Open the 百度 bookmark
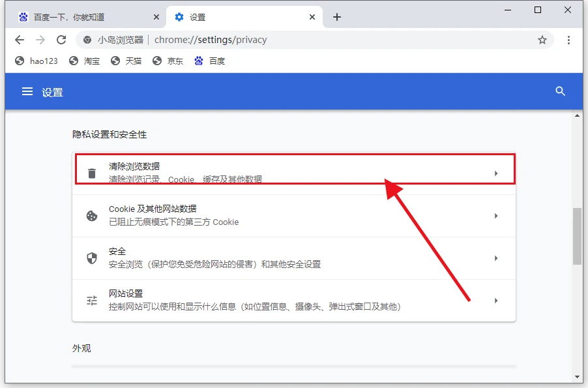588x388 pixels. click(x=210, y=61)
